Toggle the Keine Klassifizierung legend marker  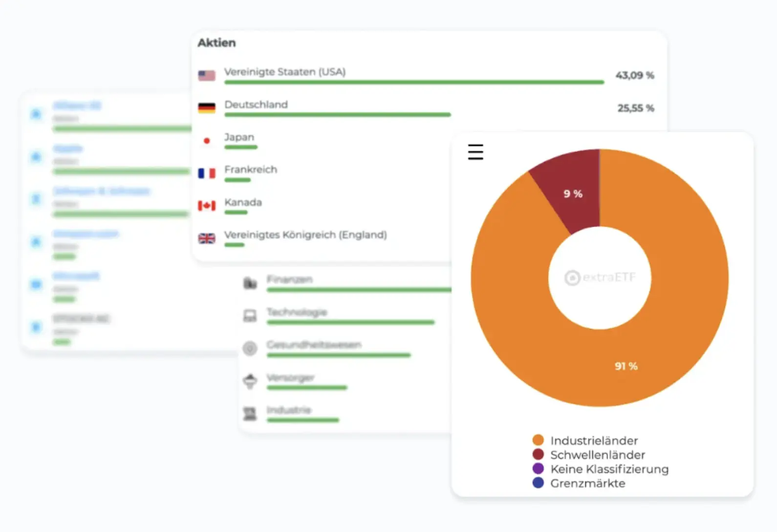(x=538, y=468)
